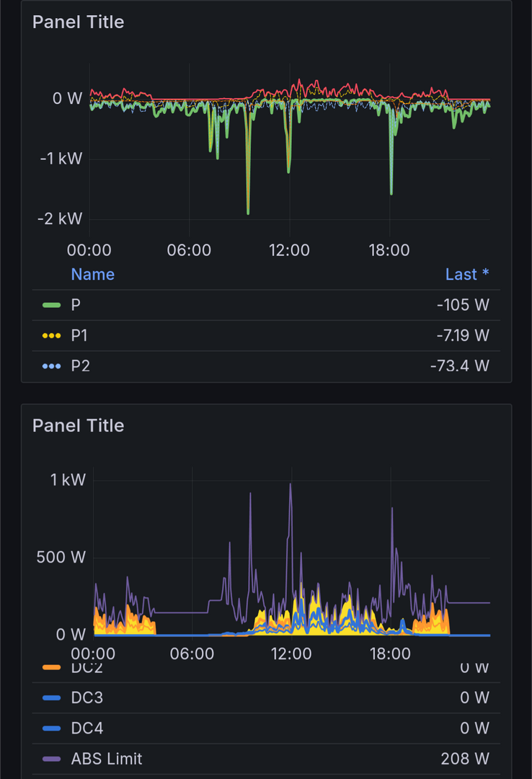Screen dimensions: 532x779
Task: Select the DC3 legend entry
Action: 87,697
